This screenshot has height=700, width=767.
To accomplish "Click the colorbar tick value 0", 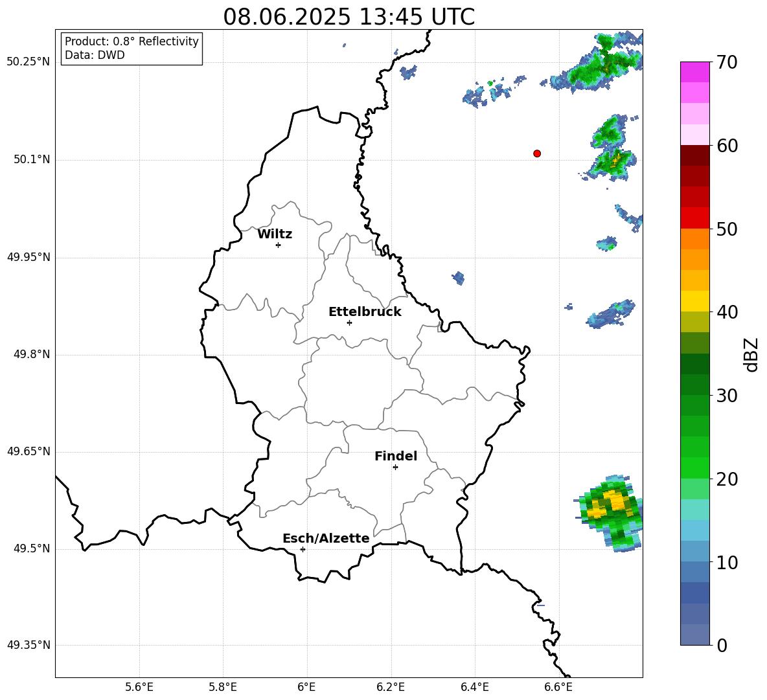I will click(x=722, y=645).
